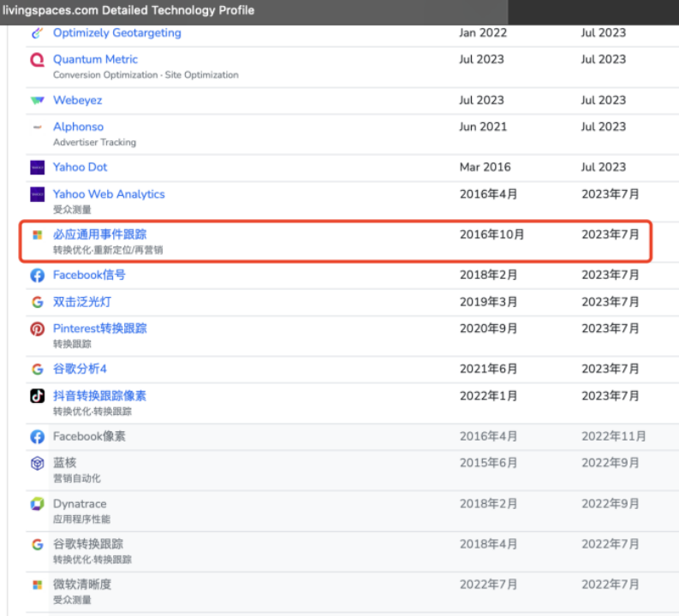Viewport: 679px width, 616px height.
Task: Click the Yahoo Dot purple icon
Action: tap(37, 168)
